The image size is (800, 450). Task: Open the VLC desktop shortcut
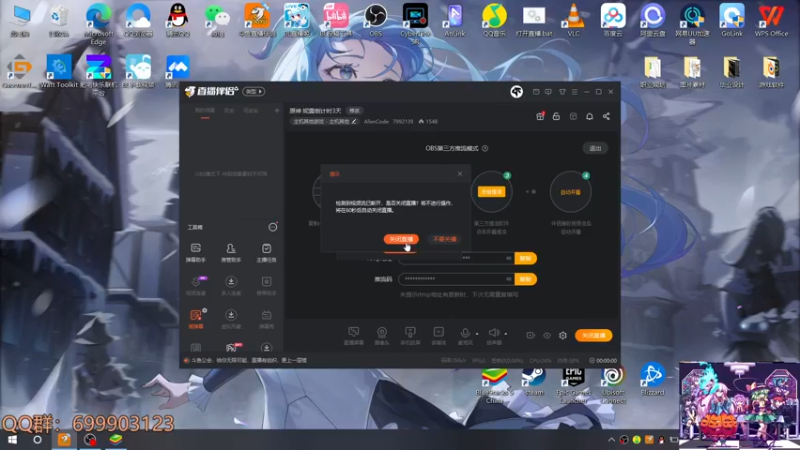click(573, 20)
